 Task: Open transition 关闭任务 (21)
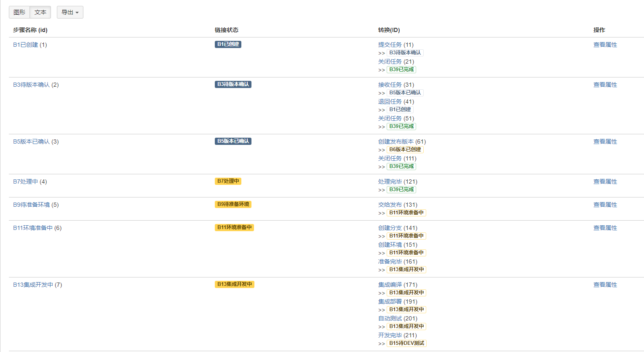[x=390, y=61]
